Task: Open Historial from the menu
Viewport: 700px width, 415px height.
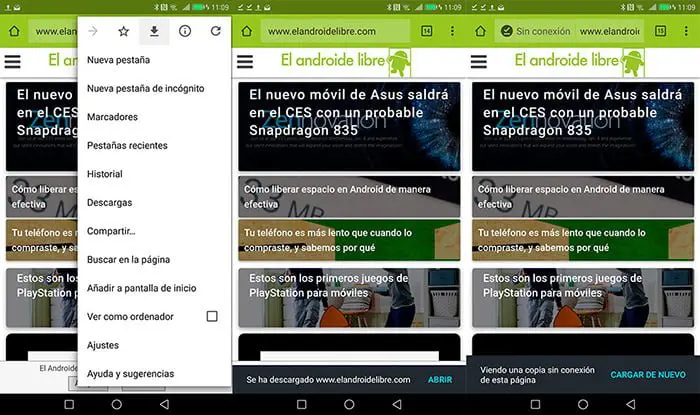Action: [154, 174]
